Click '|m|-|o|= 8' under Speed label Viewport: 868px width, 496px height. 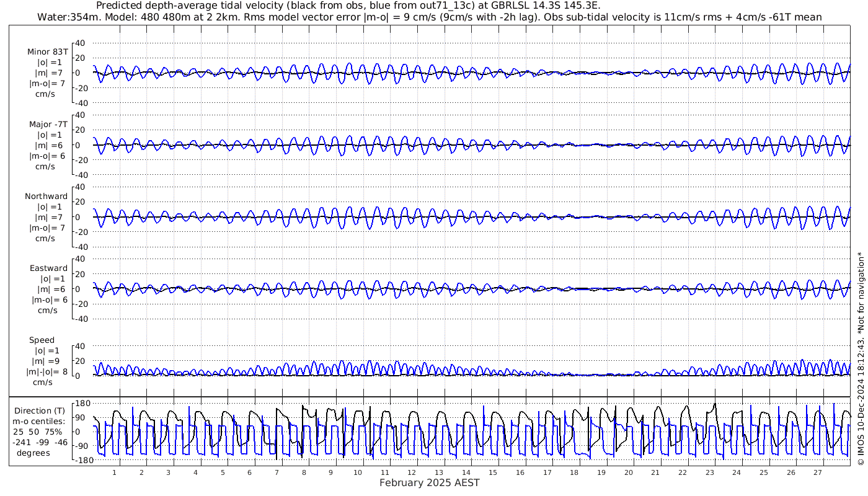(46, 371)
